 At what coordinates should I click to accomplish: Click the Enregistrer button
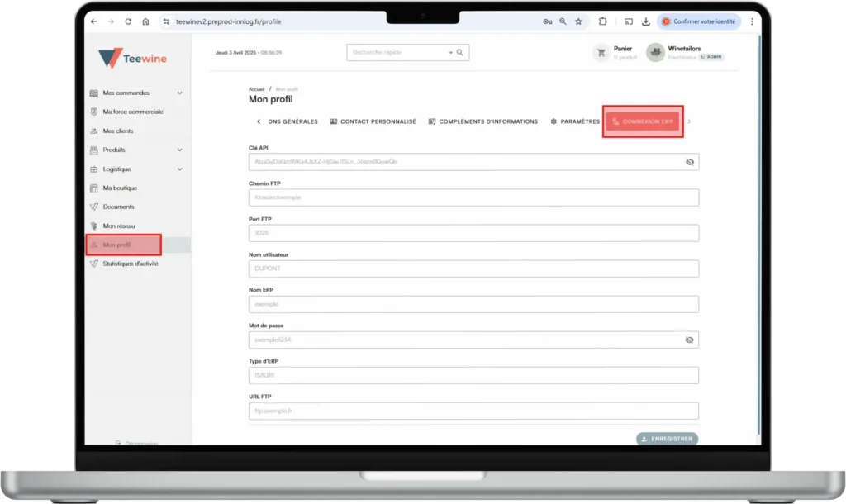click(667, 439)
